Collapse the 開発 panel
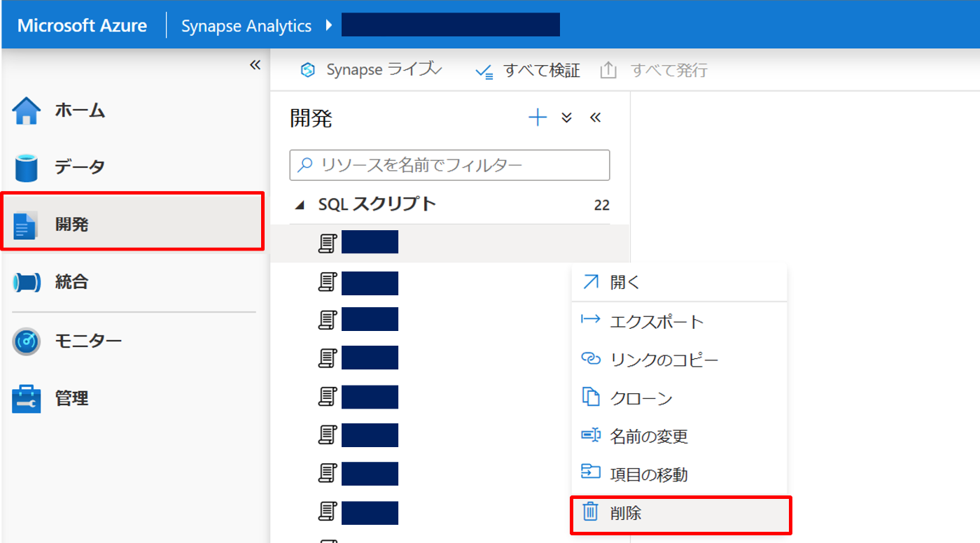 pyautogui.click(x=595, y=118)
